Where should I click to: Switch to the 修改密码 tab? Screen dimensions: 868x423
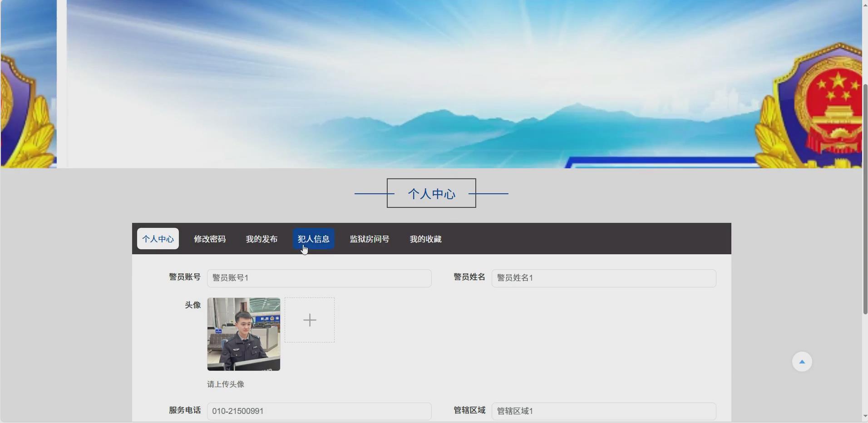coord(210,239)
